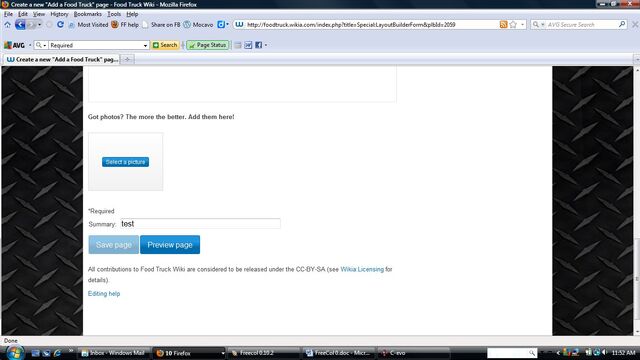Click the Select a picture button

(x=125, y=162)
